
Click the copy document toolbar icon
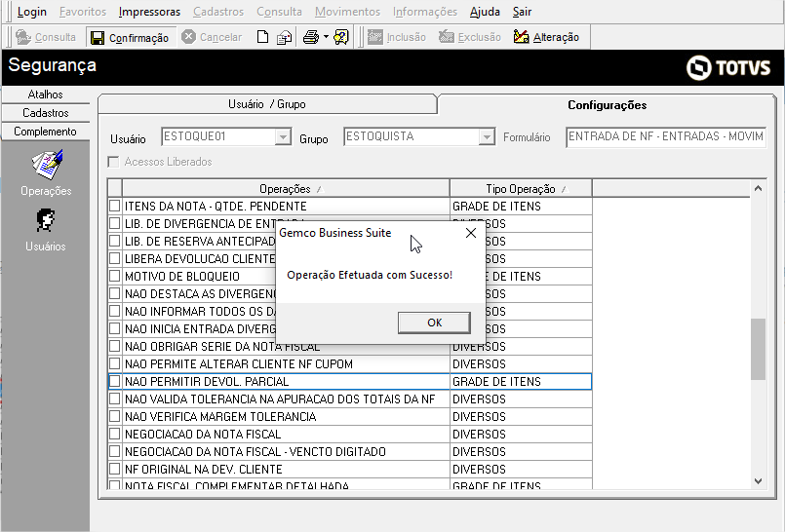pos(285,37)
